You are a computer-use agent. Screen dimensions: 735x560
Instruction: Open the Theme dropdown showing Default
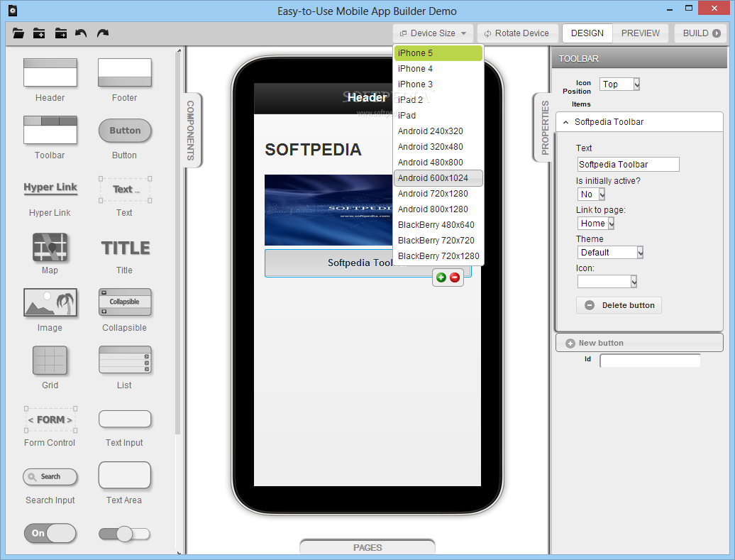click(609, 253)
